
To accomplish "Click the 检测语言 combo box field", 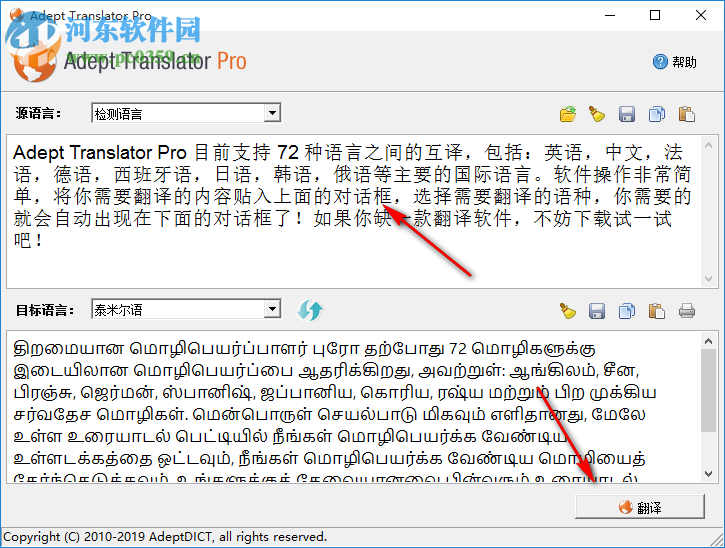I will point(186,113).
